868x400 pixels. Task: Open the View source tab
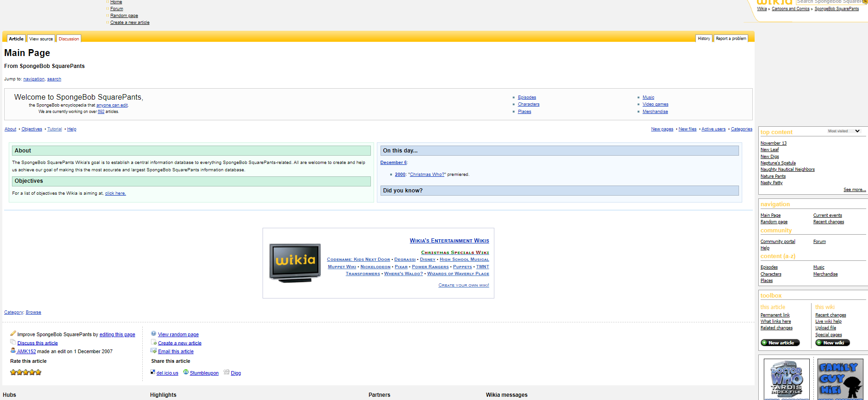(x=41, y=39)
